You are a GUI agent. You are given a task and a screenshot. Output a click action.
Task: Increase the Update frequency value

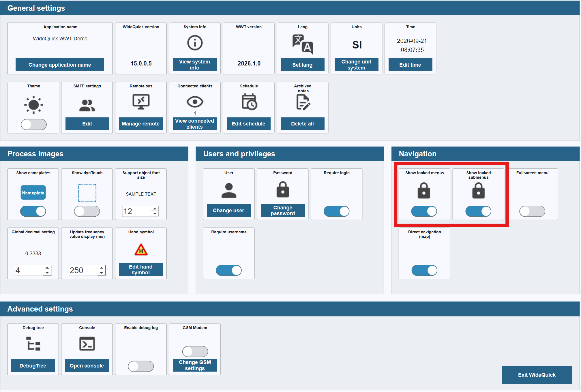click(x=101, y=268)
